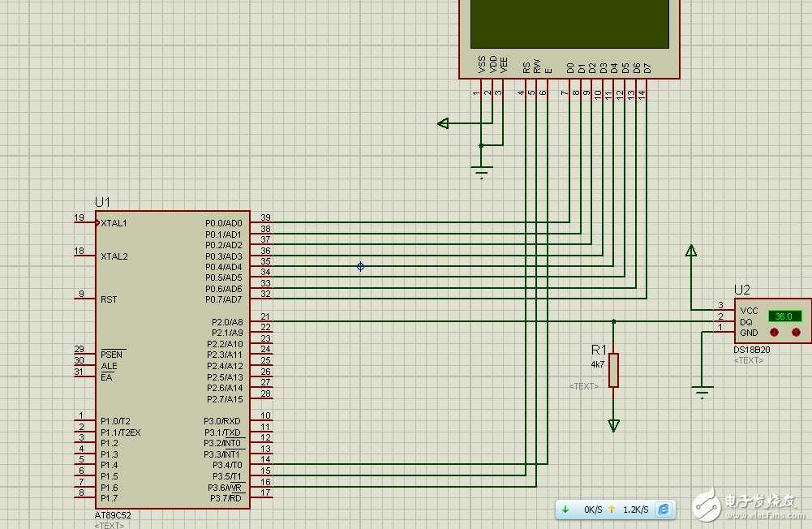This screenshot has height=529, width=812.
Task: Click the P3.1/TXD pin label
Action: tap(222, 432)
